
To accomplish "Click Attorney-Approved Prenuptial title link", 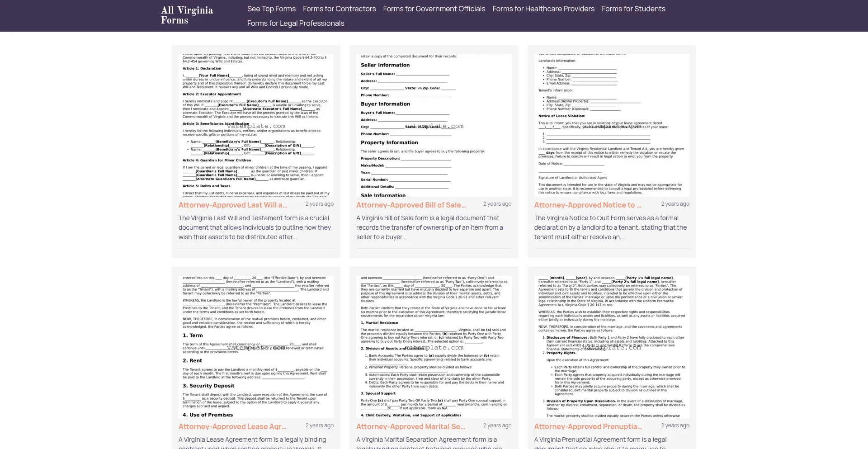I will [x=588, y=426].
